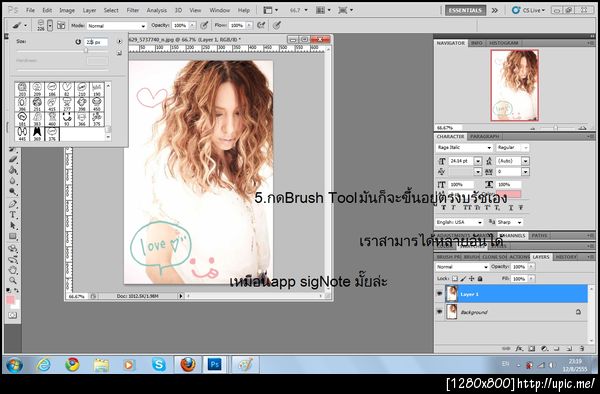Click the Essentials workspace button
The image size is (600, 394).
click(x=465, y=10)
